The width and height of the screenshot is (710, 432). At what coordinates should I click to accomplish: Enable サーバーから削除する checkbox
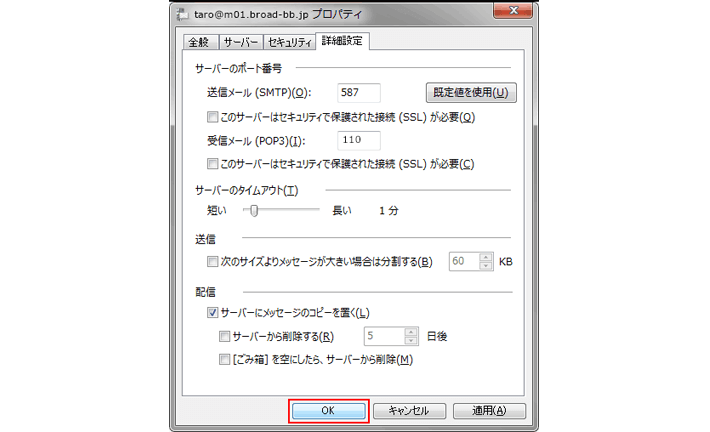[x=224, y=336]
